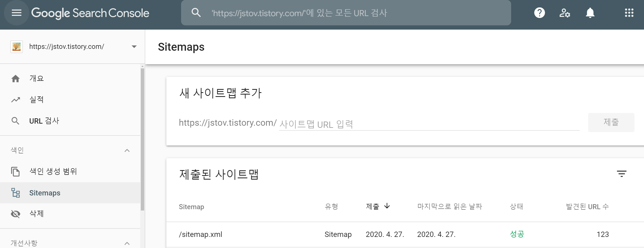Open the /sitemap.xml row
Image resolution: width=644 pixels, height=248 pixels.
click(x=405, y=235)
